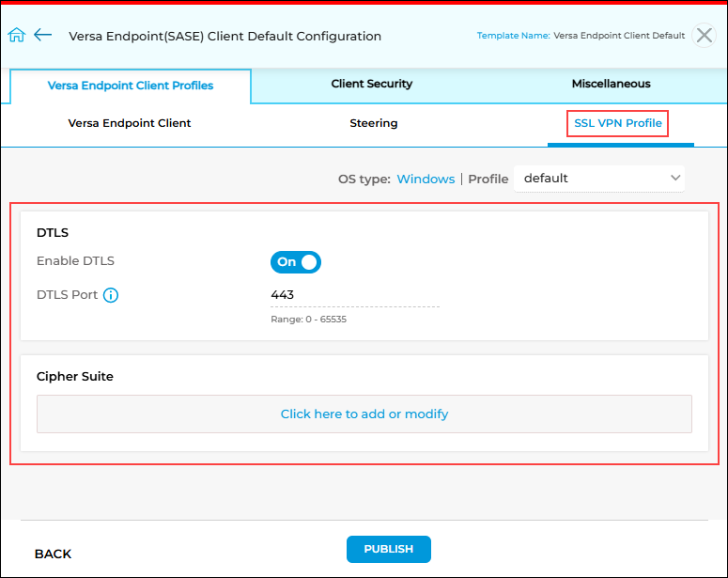
Task: Click the Client Default Configuration page title
Action: tap(225, 37)
